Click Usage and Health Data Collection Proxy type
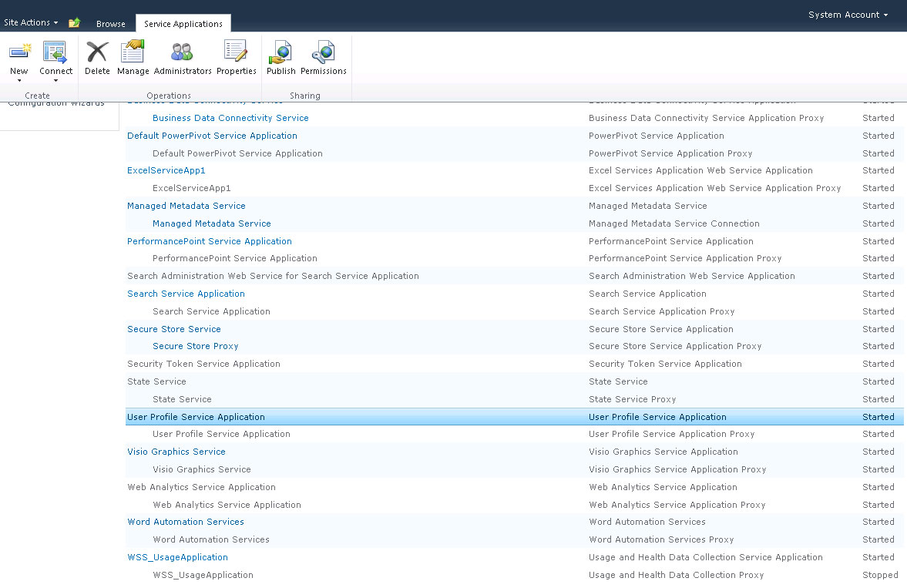The width and height of the screenshot is (907, 588). coord(676,575)
